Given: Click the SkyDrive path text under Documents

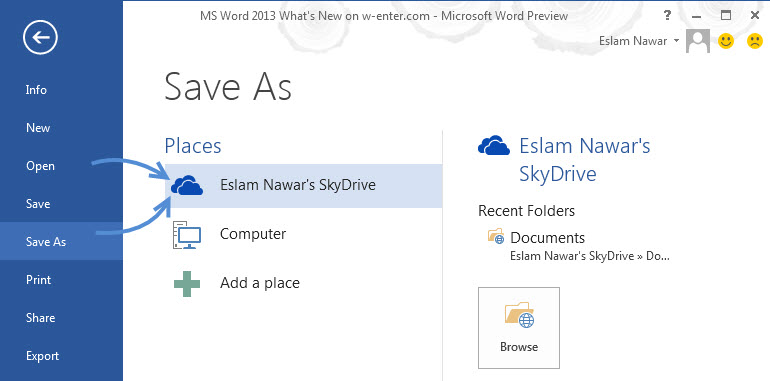Looking at the screenshot, I should 590,256.
